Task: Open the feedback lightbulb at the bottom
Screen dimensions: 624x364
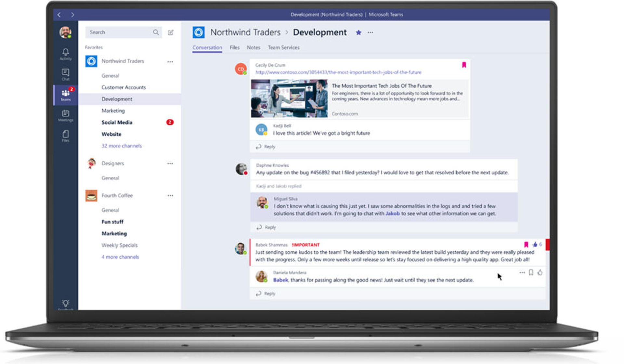Action: [65, 303]
